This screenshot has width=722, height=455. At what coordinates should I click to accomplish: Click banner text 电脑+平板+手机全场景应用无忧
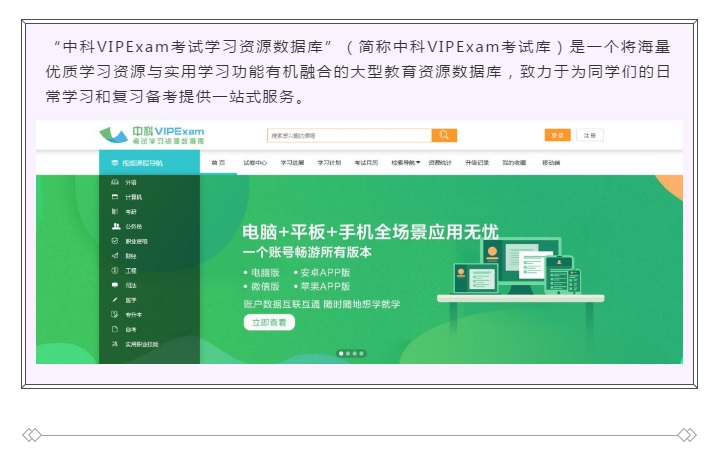[371, 232]
